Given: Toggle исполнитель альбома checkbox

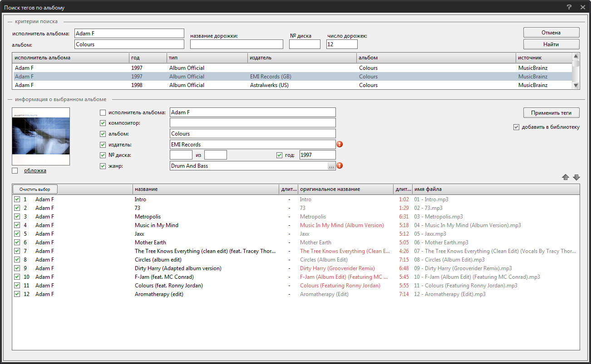Looking at the screenshot, I should click(x=103, y=112).
